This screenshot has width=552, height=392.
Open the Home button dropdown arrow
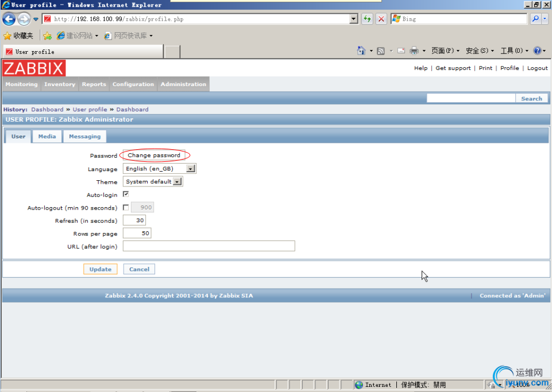[371, 51]
